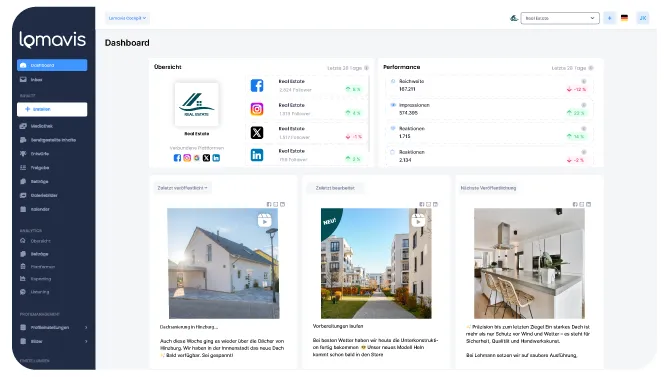Image resolution: width=669 pixels, height=377 pixels.
Task: Click the info icon in the Performance header
Action: click(x=591, y=68)
